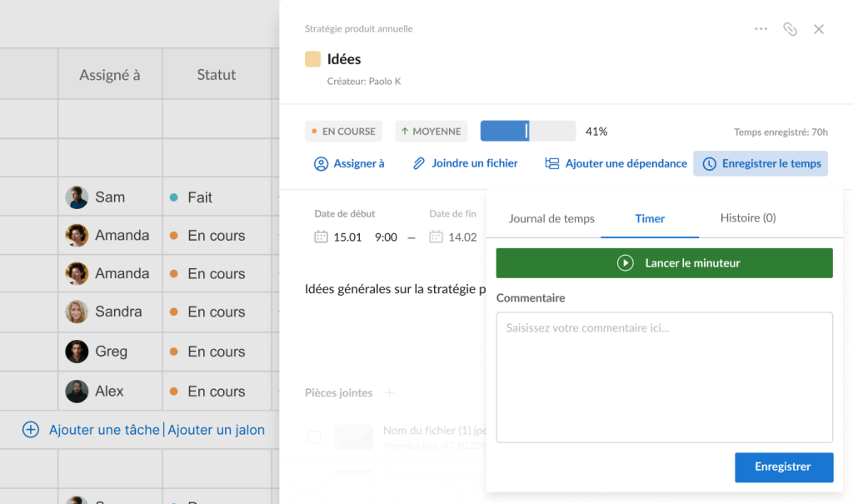Viewport: 853px width, 504px height.
Task: Click Greg's avatar
Action: coord(77,352)
